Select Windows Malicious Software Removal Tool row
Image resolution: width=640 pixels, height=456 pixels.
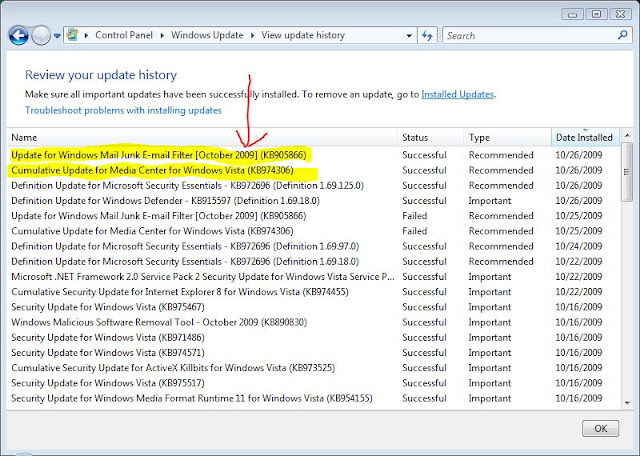point(313,322)
